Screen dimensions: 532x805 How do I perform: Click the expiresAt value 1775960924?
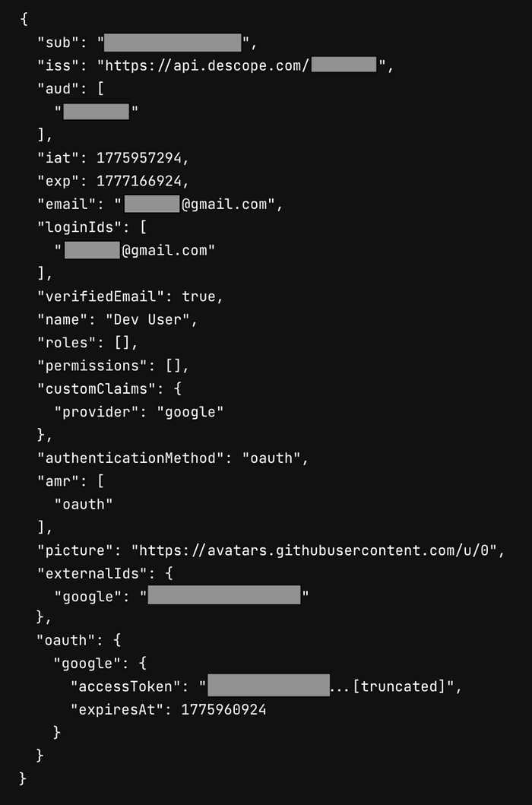pyautogui.click(x=224, y=709)
